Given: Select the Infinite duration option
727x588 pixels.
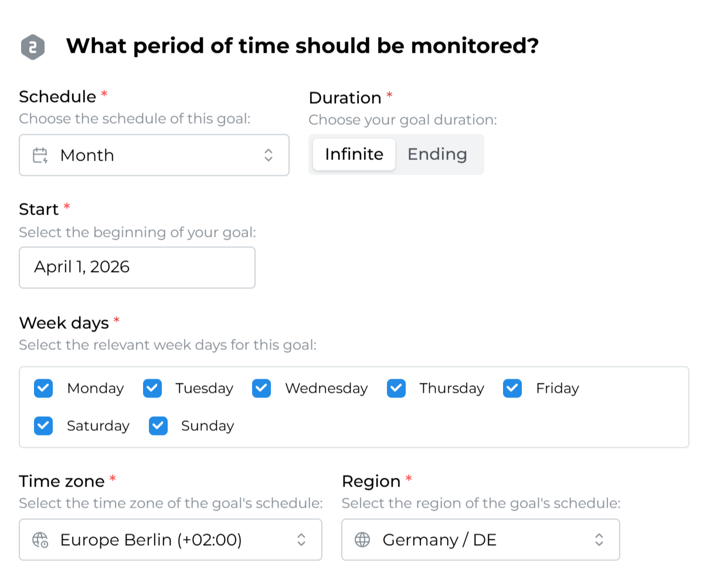Looking at the screenshot, I should [354, 155].
